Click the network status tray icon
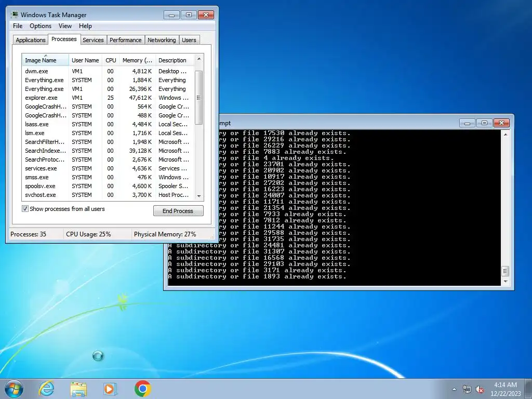This screenshot has height=399, width=532. pos(467,389)
